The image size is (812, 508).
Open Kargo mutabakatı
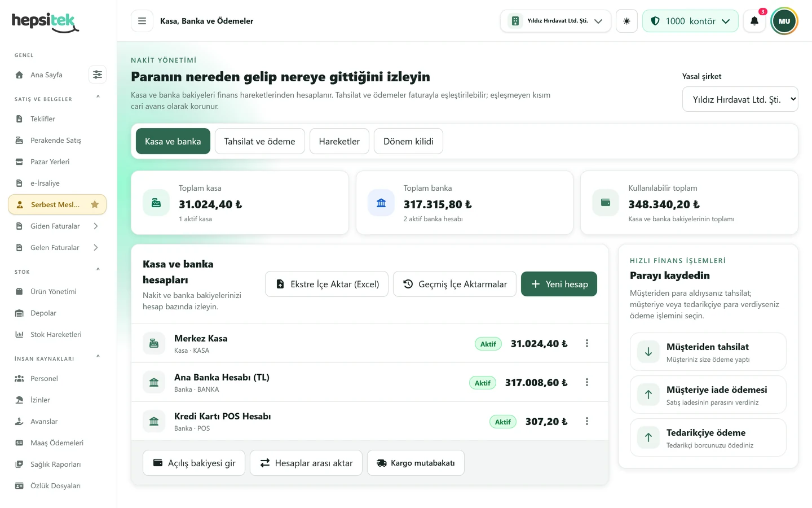click(416, 463)
